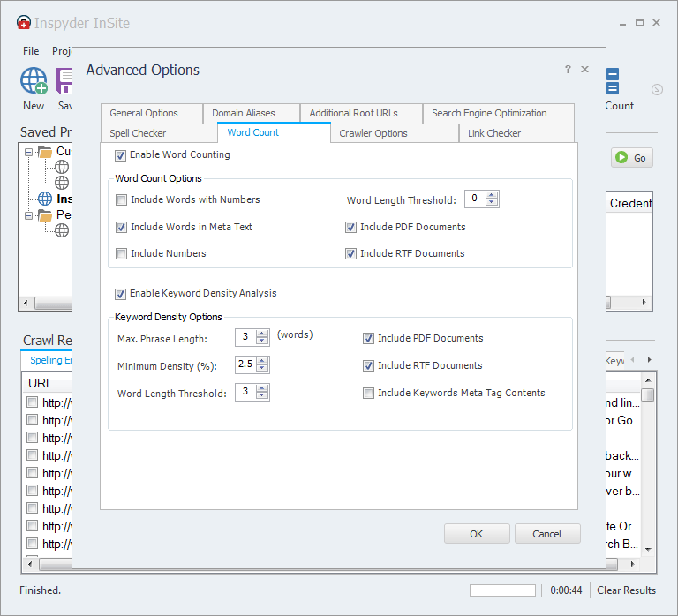Check Include Words with Numbers
This screenshot has width=678, height=616.
click(x=122, y=199)
